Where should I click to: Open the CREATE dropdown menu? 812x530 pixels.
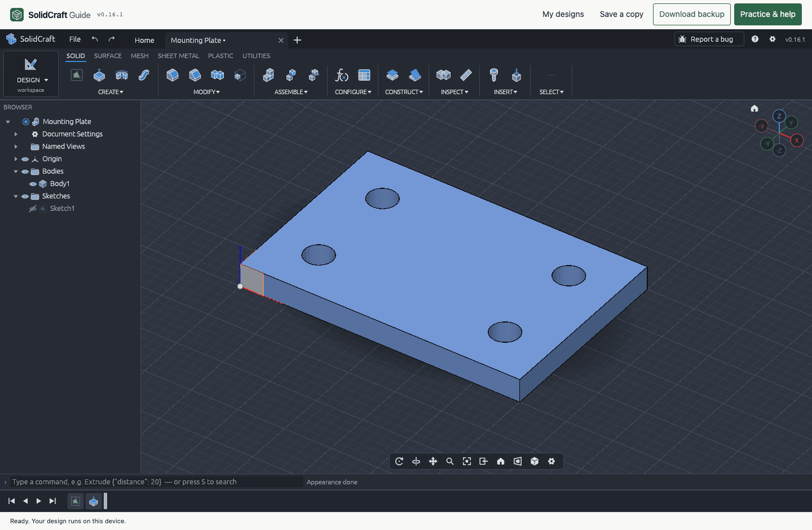coord(111,92)
